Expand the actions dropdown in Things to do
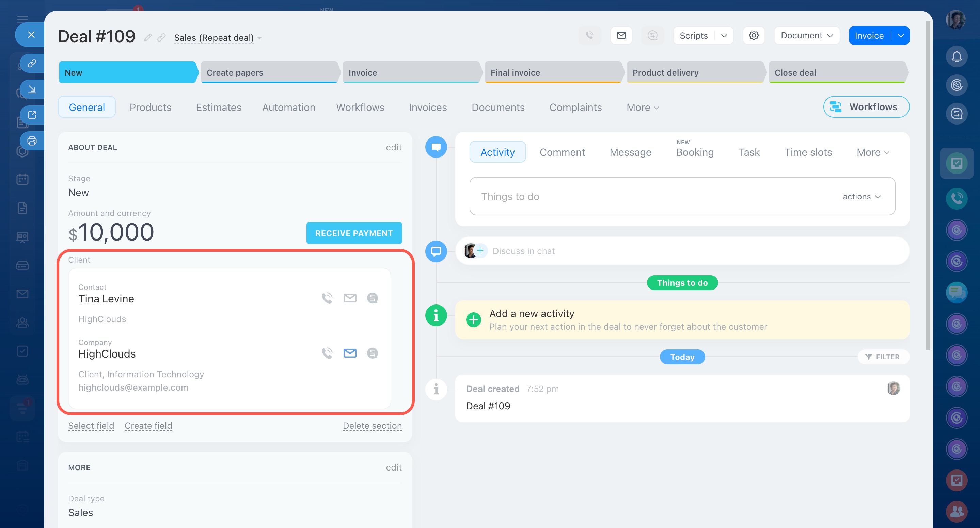 click(x=862, y=197)
